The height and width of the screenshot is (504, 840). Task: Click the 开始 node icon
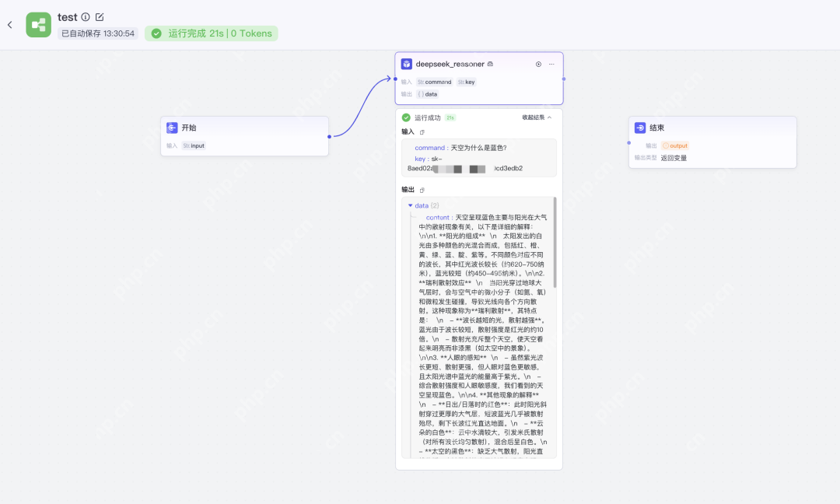172,128
